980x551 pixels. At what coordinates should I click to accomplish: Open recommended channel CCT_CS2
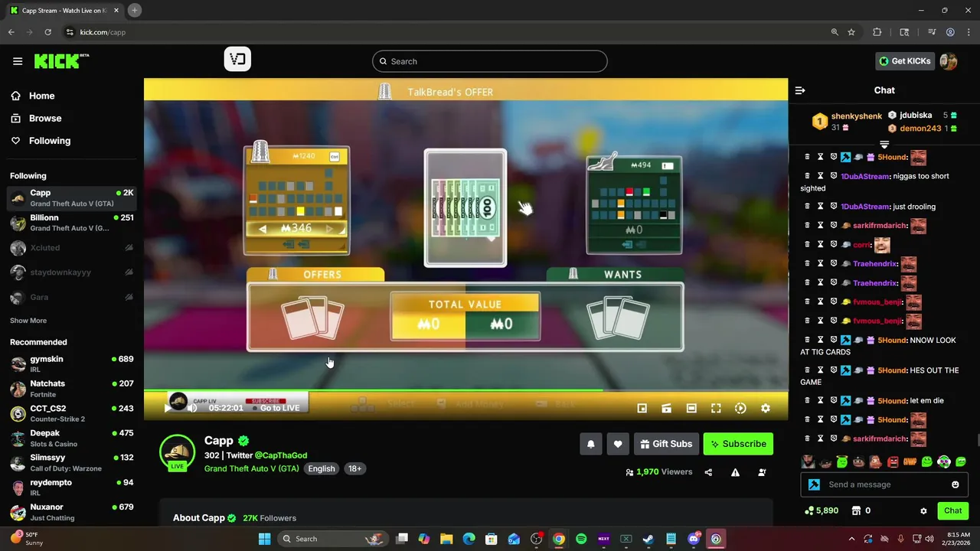tap(72, 413)
